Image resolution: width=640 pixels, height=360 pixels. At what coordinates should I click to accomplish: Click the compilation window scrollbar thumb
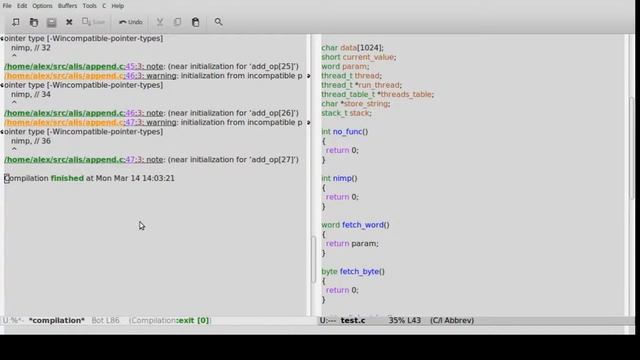tap(313, 260)
